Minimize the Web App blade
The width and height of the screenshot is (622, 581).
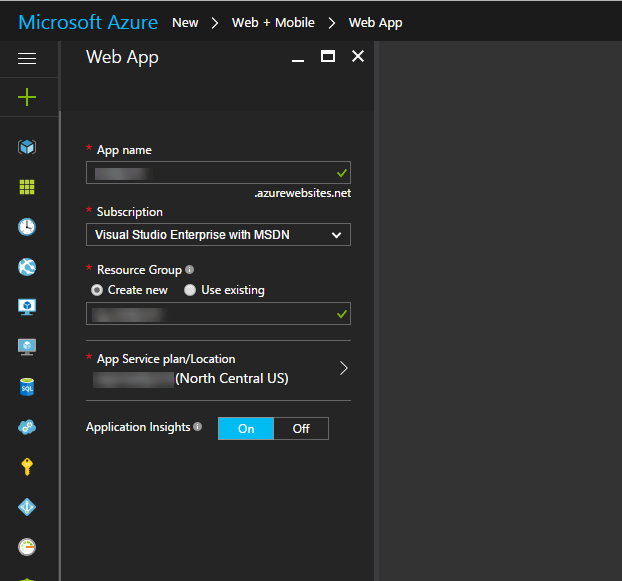(x=298, y=60)
